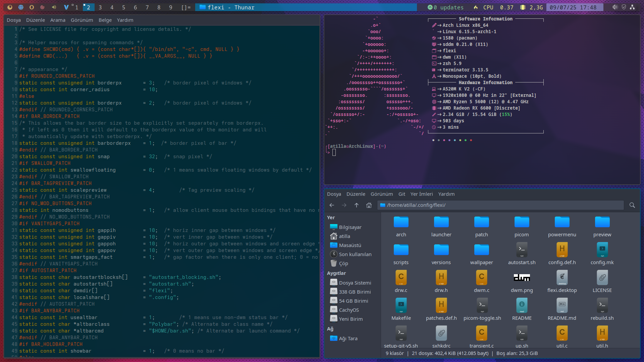Select the dwm.c file
Screen dimensions: 644x362
482,282
